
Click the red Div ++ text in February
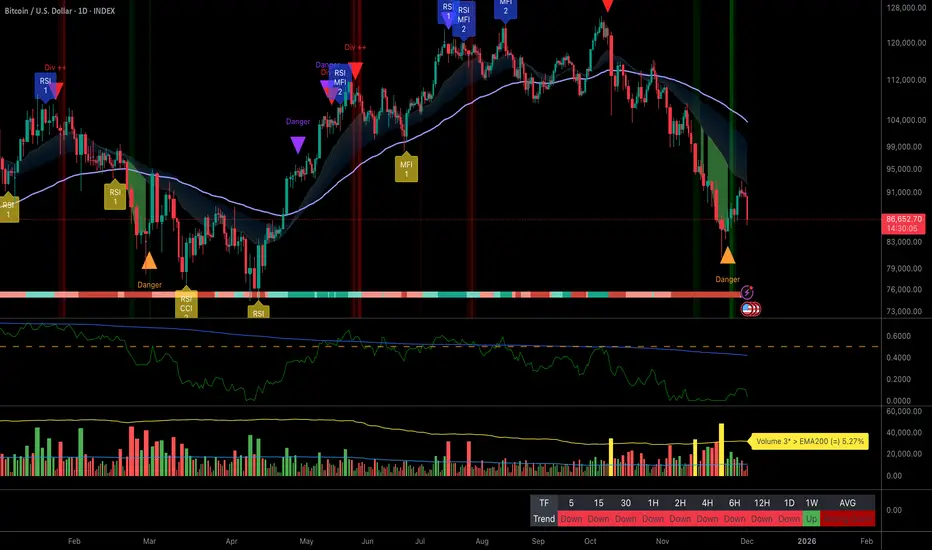pyautogui.click(x=55, y=67)
